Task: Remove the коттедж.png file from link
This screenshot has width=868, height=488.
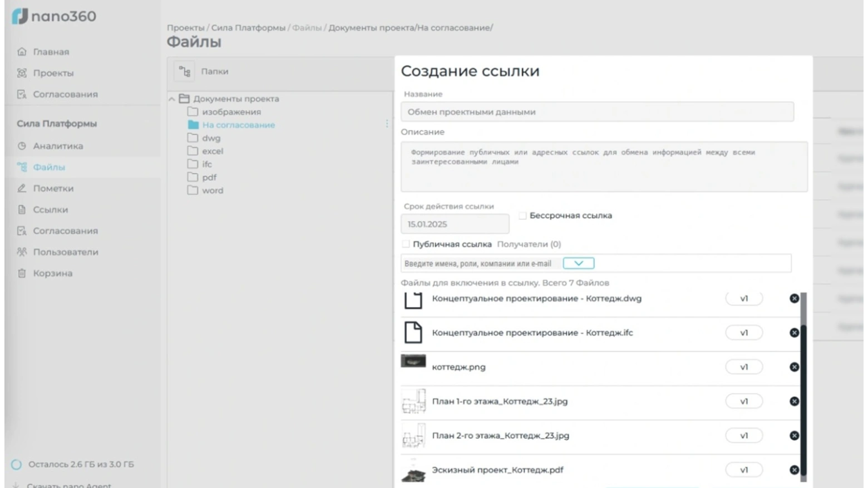Action: tap(794, 367)
